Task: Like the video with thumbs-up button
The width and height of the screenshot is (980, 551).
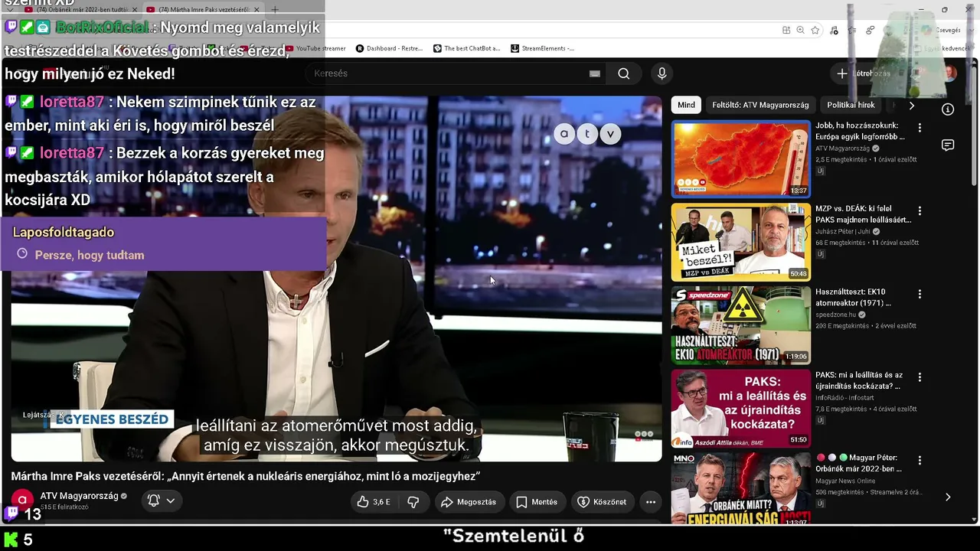Action: [374, 502]
